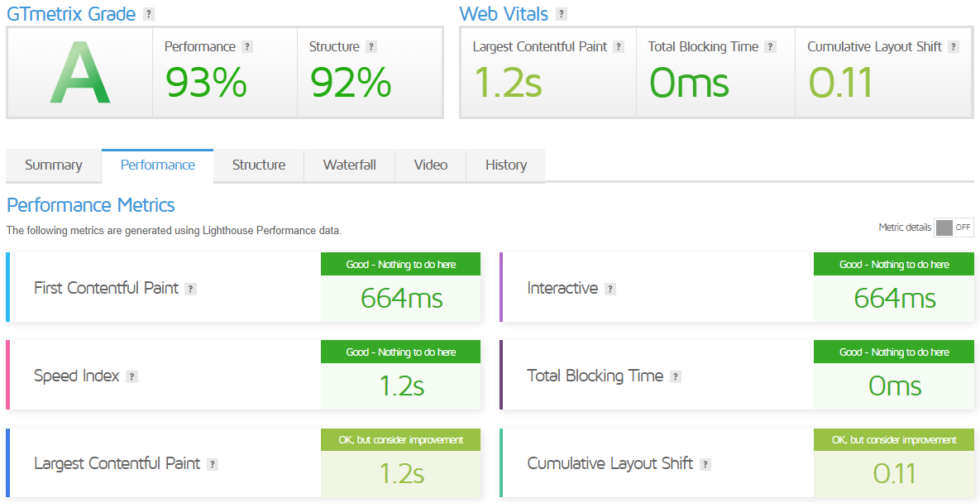This screenshot has width=980, height=503.
Task: Click the Performance Metrics heading
Action: tap(91, 205)
